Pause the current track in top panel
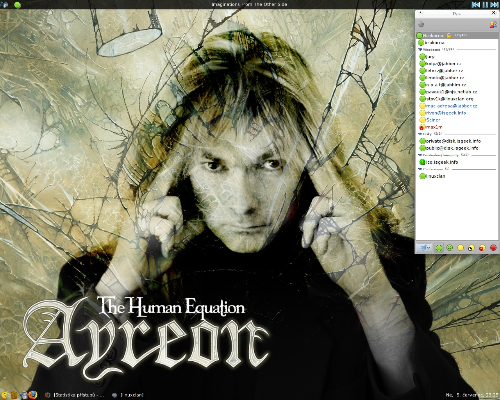The width and height of the screenshot is (500, 400). (x=485, y=5)
